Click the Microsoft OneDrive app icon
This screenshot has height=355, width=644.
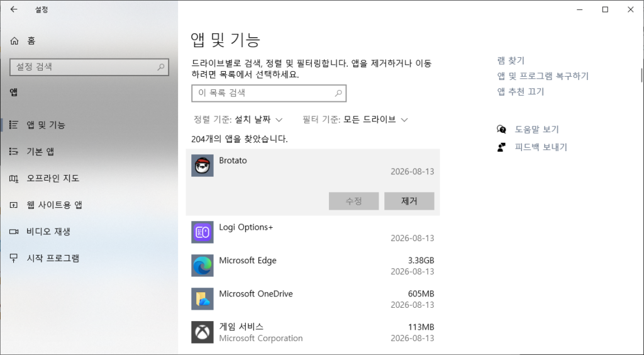click(x=203, y=299)
